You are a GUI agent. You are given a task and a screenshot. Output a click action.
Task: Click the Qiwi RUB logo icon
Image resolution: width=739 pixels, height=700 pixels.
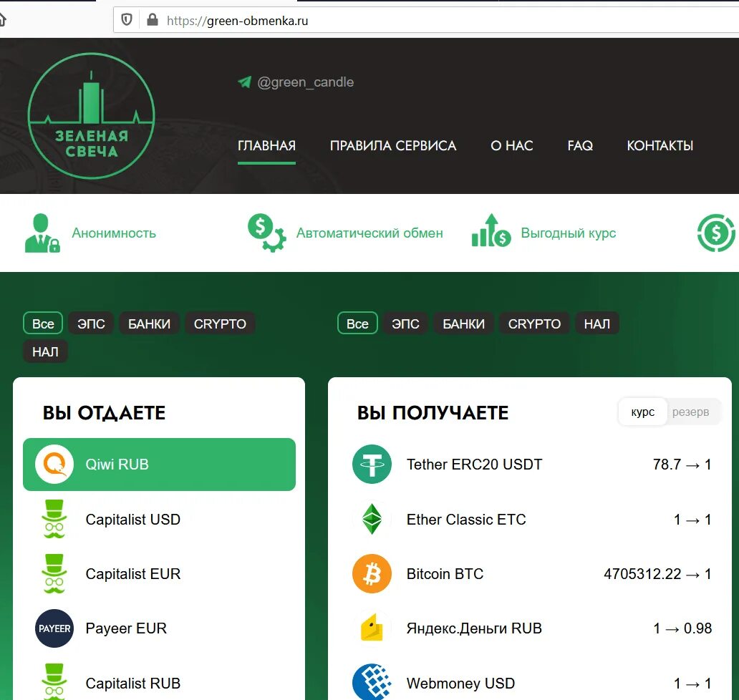click(54, 465)
